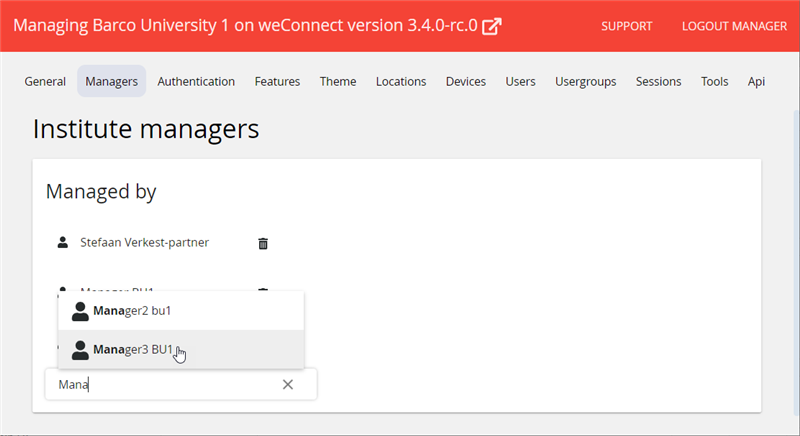View the Devices tab
This screenshot has height=436, width=800.
click(466, 82)
